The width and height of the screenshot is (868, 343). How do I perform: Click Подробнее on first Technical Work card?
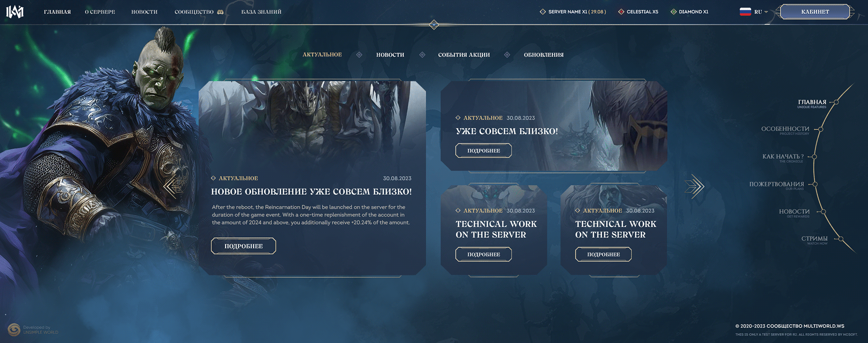483,254
